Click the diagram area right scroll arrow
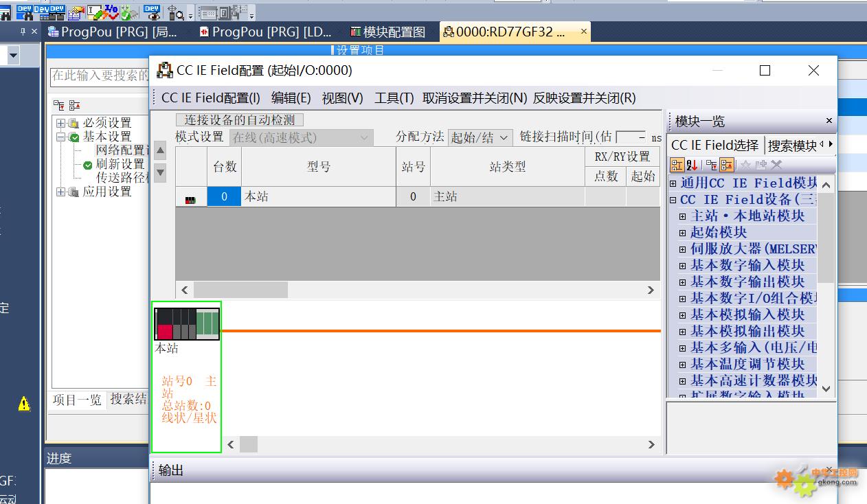Viewport: 867px width, 504px height. (651, 444)
